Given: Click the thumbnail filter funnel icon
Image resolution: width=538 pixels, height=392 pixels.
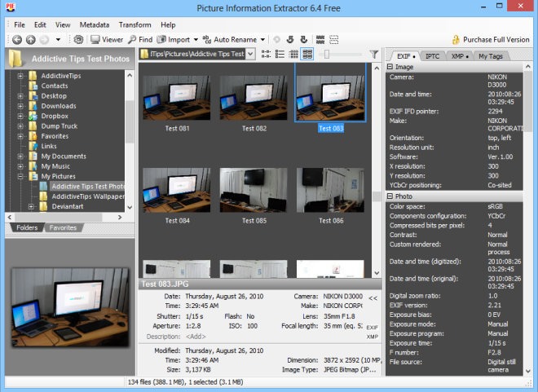Looking at the screenshot, I should pos(373,55).
